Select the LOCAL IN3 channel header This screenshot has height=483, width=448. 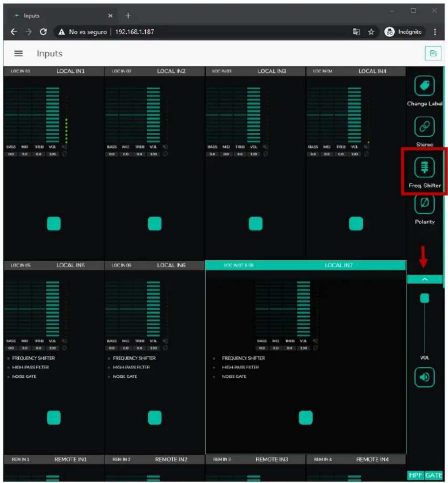(255, 71)
